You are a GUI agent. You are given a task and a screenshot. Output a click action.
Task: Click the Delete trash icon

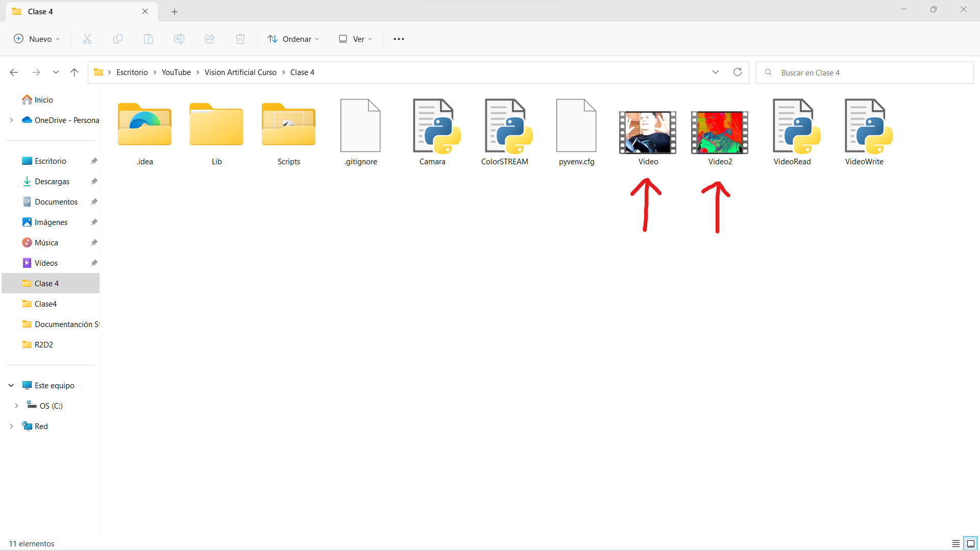point(240,39)
